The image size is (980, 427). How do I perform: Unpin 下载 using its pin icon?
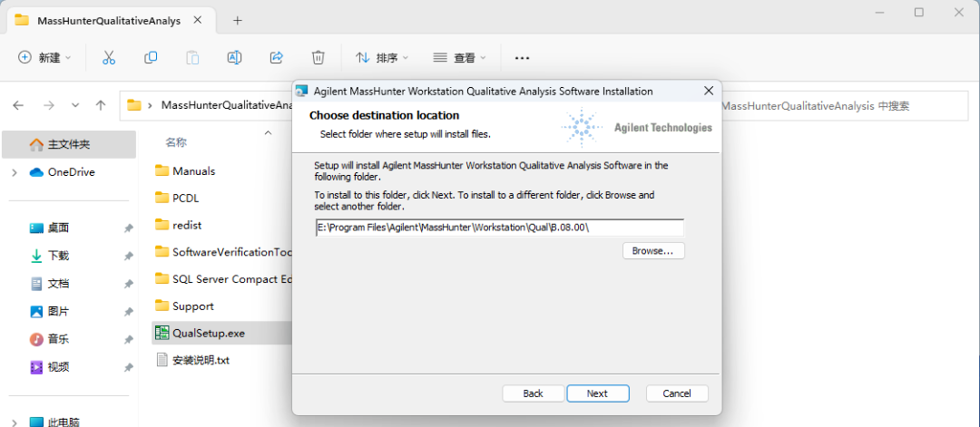pyautogui.click(x=128, y=256)
